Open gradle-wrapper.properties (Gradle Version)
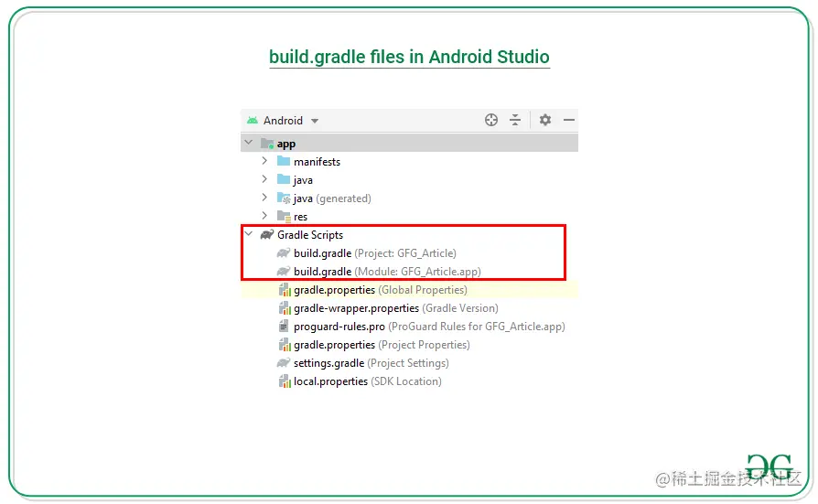This screenshot has width=818, height=504. [x=396, y=308]
